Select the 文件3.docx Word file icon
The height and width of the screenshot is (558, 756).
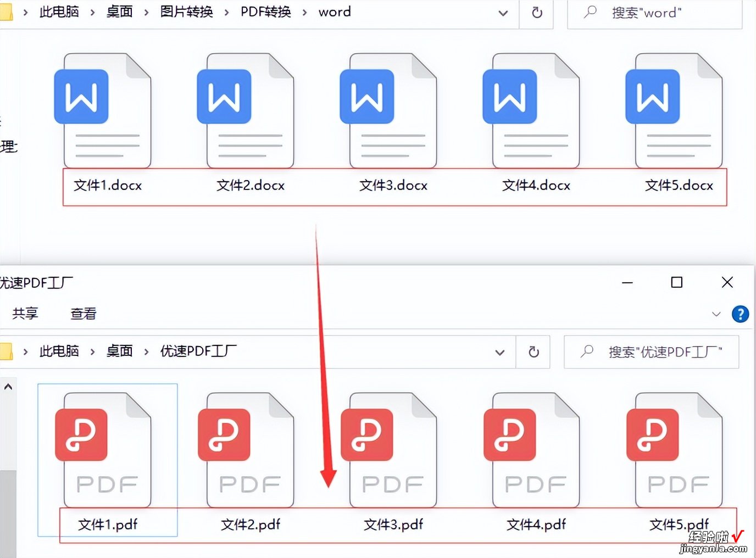388,110
